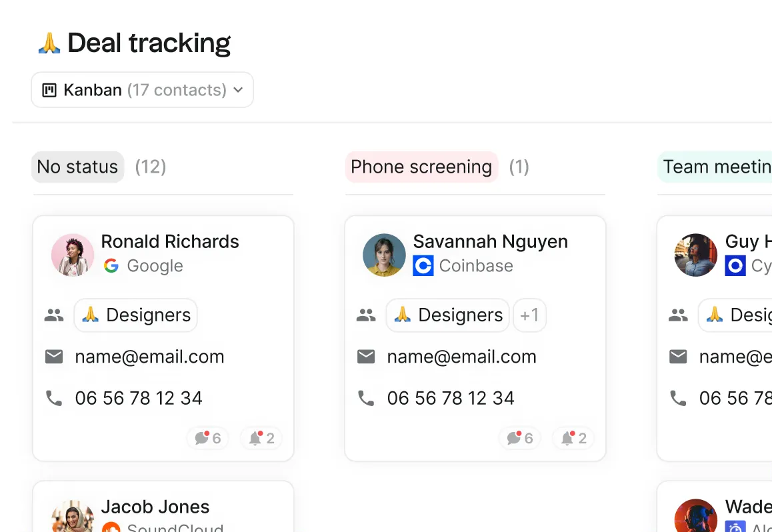Screen dimensions: 772x532
Task: Open Ronald Richards' avatar photo
Action: (x=73, y=255)
